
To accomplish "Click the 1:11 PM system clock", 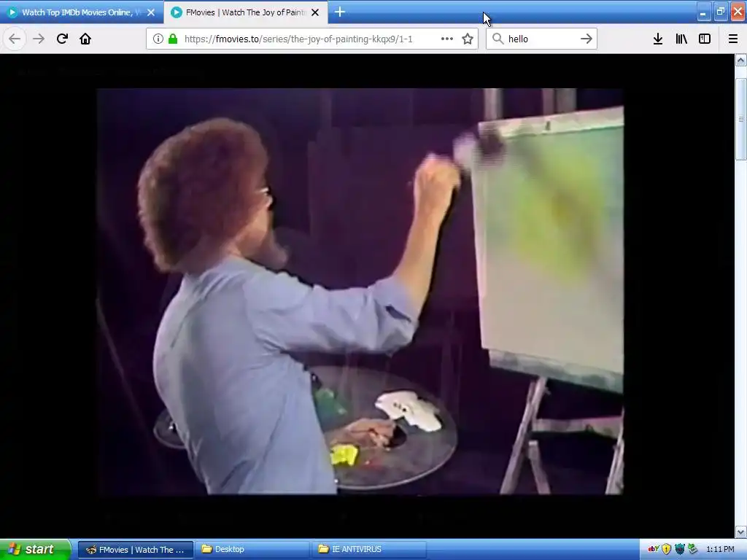I will point(720,550).
